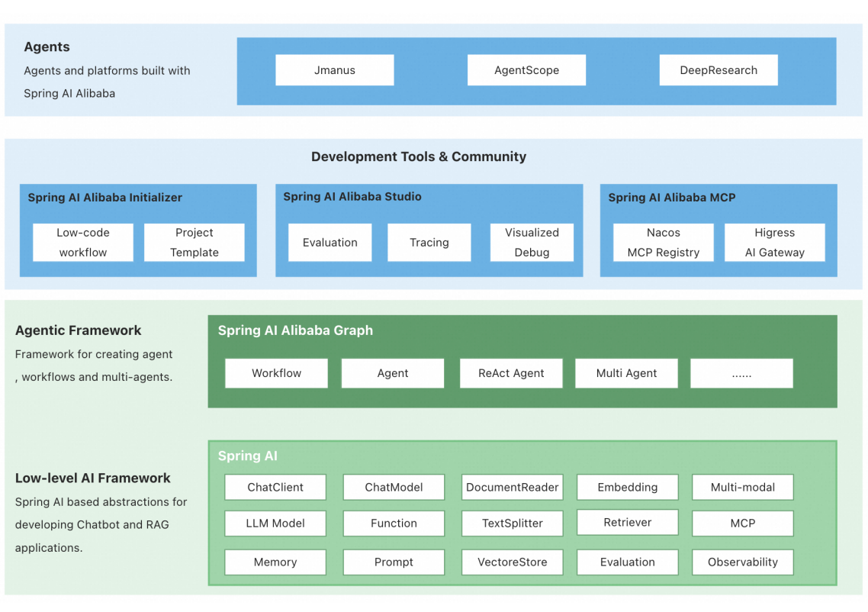
Task: Select the Prompt box
Action: click(394, 562)
